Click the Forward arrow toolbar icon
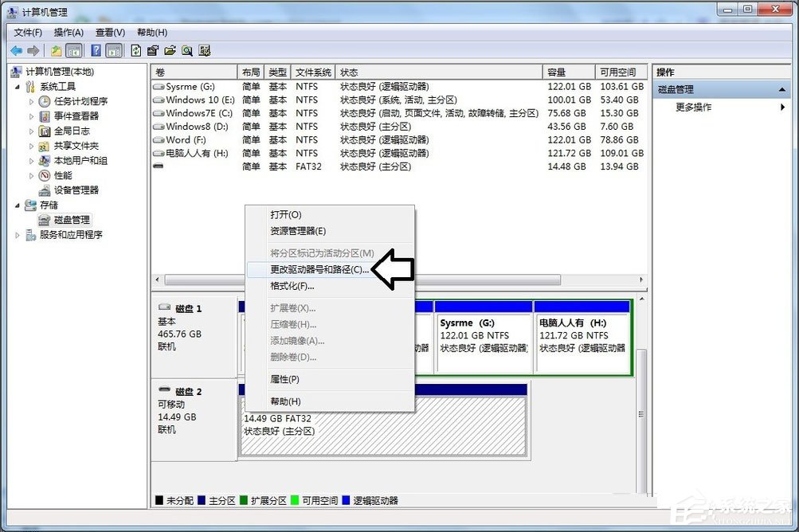Screen dimensions: 799x532 31,49
